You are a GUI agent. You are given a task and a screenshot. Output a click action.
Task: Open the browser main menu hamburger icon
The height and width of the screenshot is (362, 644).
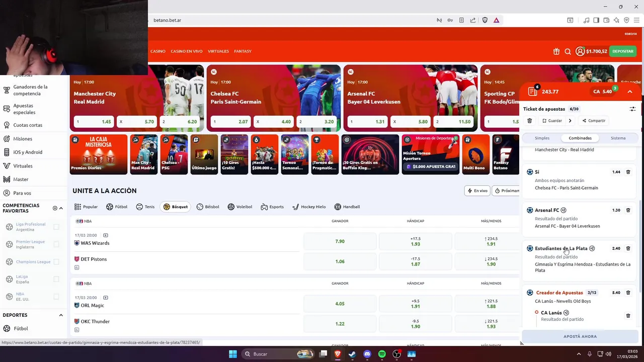(636, 20)
